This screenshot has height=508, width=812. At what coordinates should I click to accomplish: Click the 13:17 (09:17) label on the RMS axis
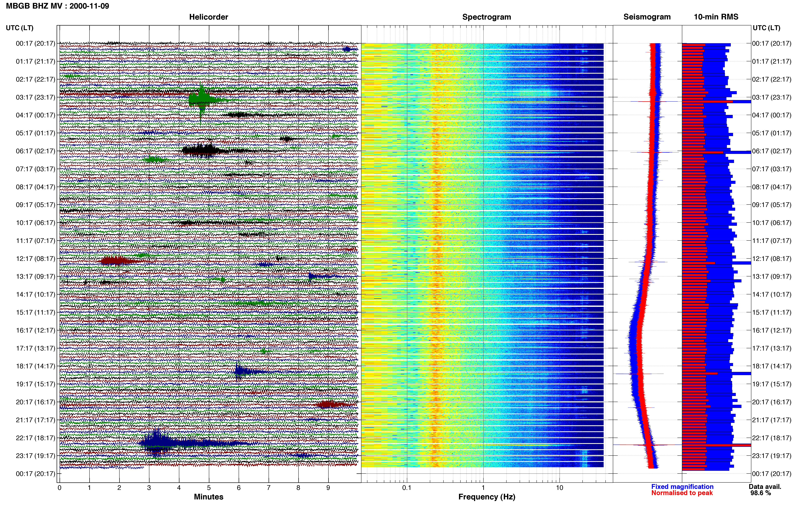click(772, 277)
